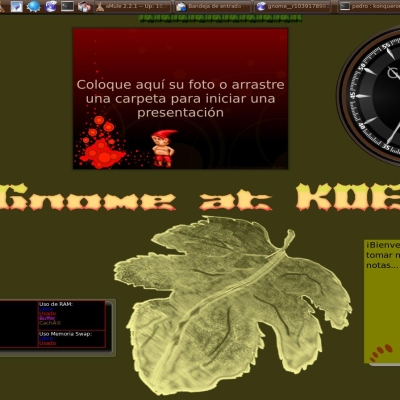Click the 'Buffer' legend entry in RAM monitor
Image resolution: width=400 pixels, height=400 pixels.
tap(47, 318)
